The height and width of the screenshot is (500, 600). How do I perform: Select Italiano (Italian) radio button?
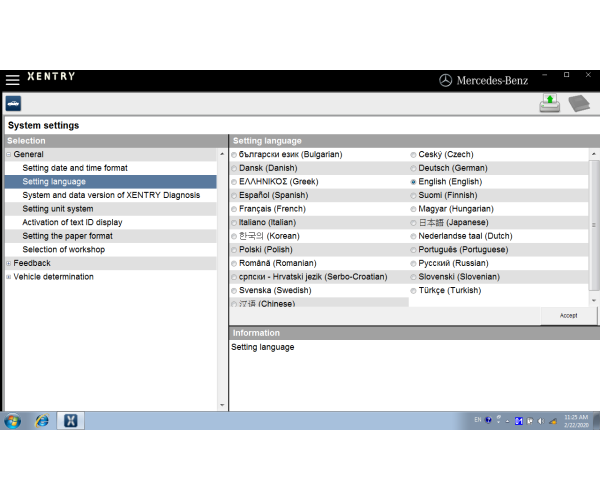tap(234, 223)
